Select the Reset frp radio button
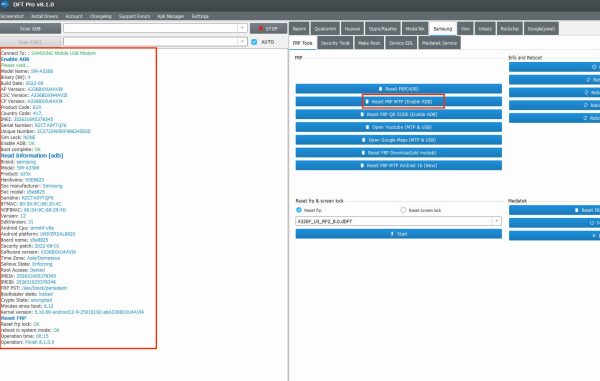This screenshot has height=381, width=600. click(299, 210)
